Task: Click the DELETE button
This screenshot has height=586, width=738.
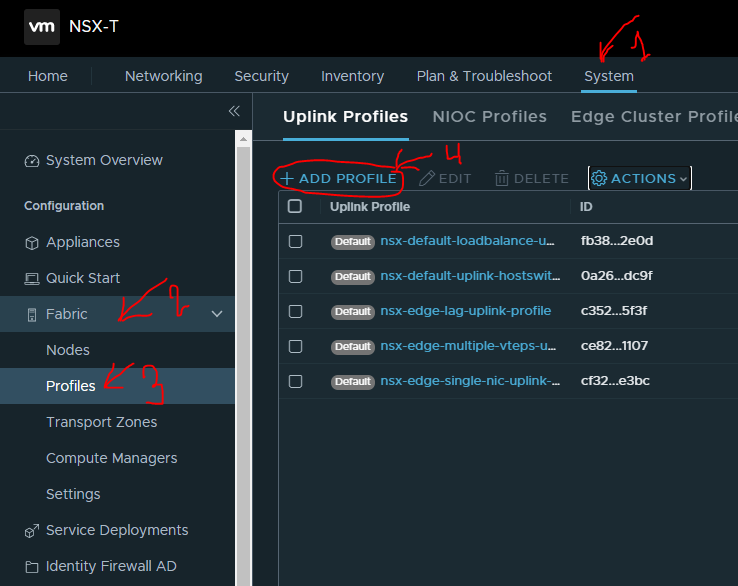Action: [x=532, y=178]
